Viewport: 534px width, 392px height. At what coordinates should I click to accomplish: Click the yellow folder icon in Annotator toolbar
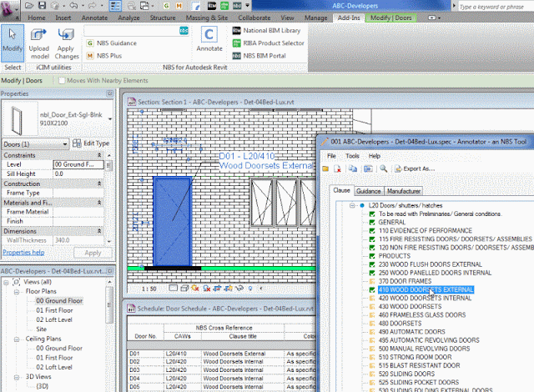(325, 168)
